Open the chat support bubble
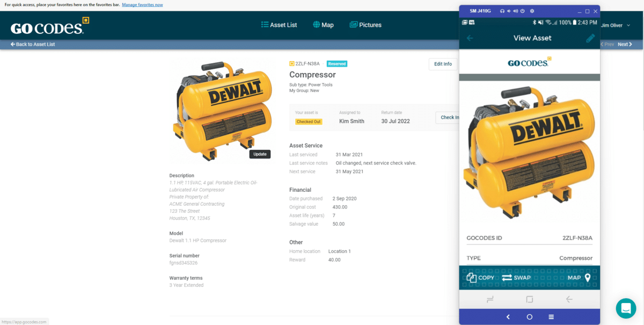The height and width of the screenshot is (325, 644). [626, 308]
